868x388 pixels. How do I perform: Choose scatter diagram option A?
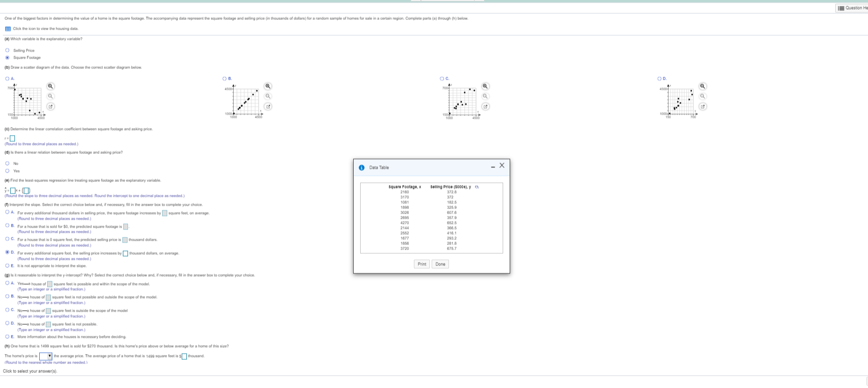pos(7,78)
